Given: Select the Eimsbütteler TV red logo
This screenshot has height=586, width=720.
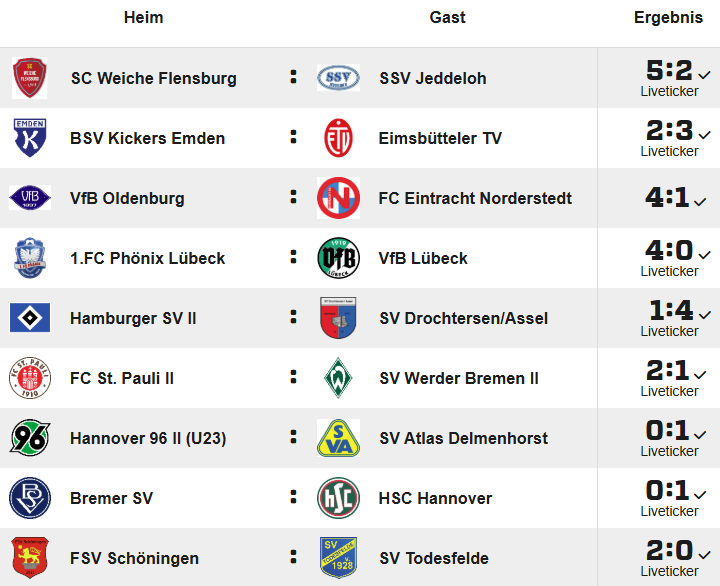Looking at the screenshot, I should (x=338, y=138).
